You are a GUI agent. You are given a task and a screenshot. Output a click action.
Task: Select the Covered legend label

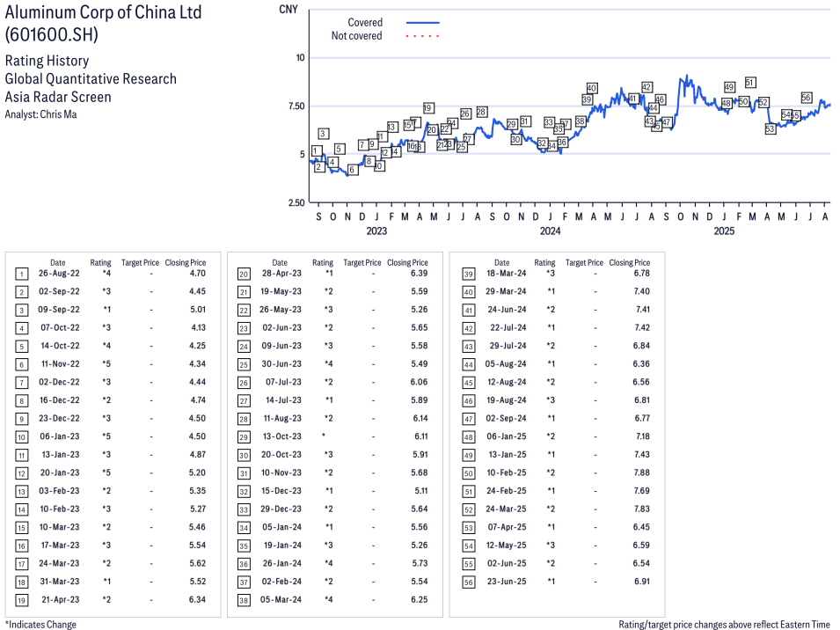coord(365,23)
